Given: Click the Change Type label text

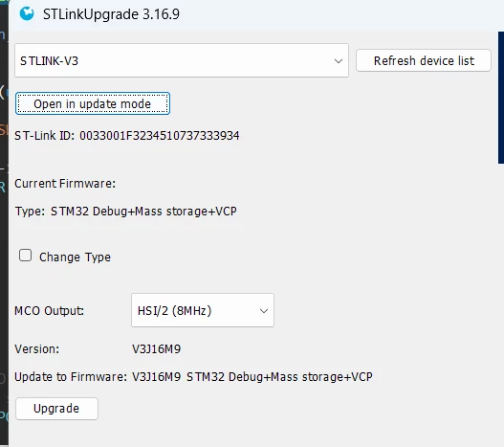Looking at the screenshot, I should click(x=75, y=257).
